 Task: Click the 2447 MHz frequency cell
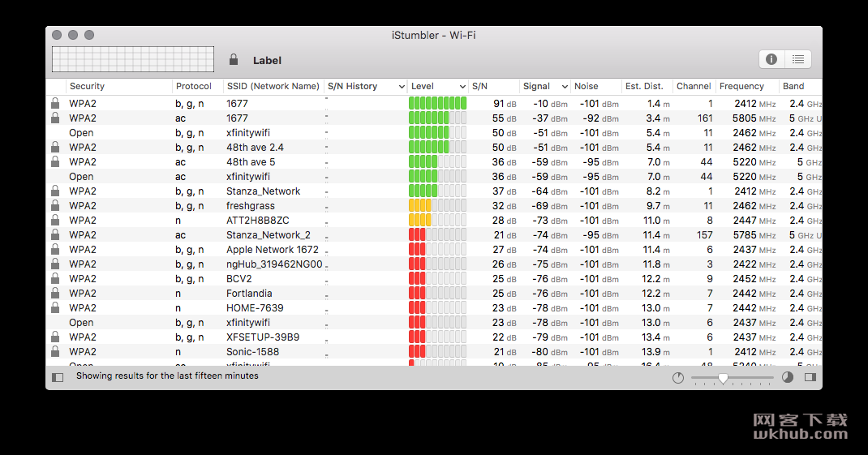754,221
